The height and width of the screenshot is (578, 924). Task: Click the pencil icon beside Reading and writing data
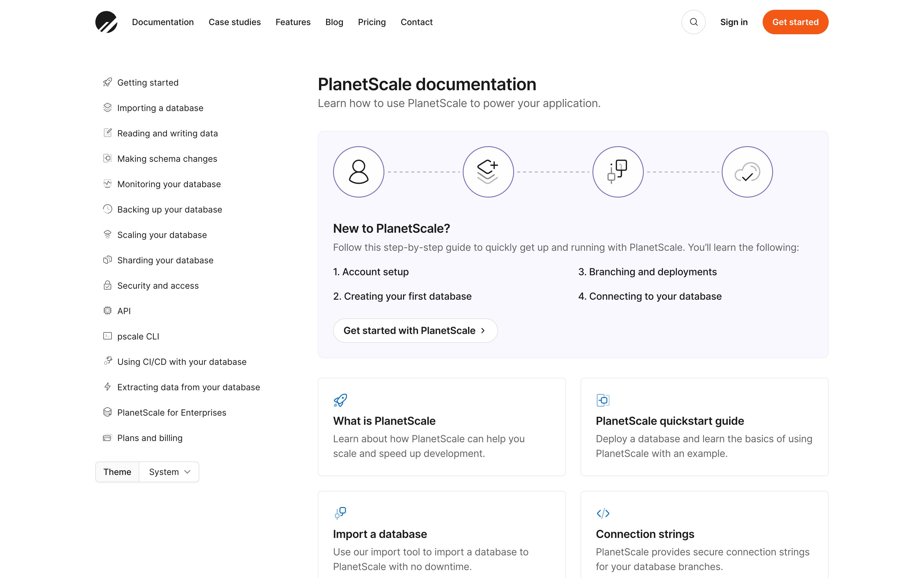(x=108, y=133)
